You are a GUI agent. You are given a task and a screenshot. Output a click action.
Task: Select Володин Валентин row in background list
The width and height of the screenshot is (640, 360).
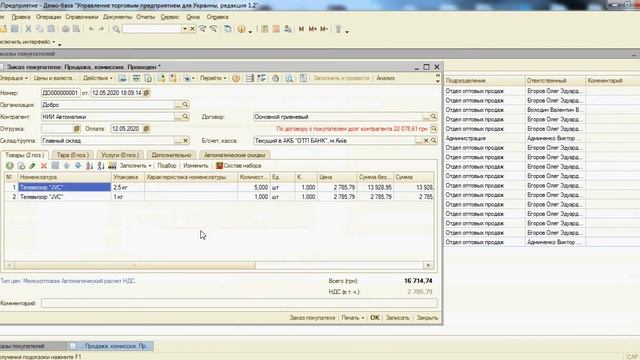[x=542, y=110]
